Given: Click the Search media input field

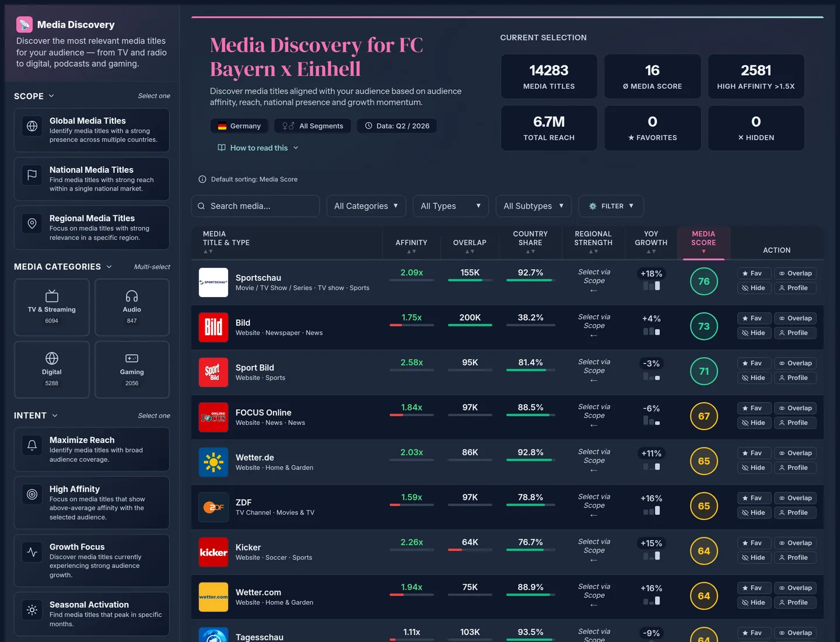Looking at the screenshot, I should pyautogui.click(x=256, y=206).
